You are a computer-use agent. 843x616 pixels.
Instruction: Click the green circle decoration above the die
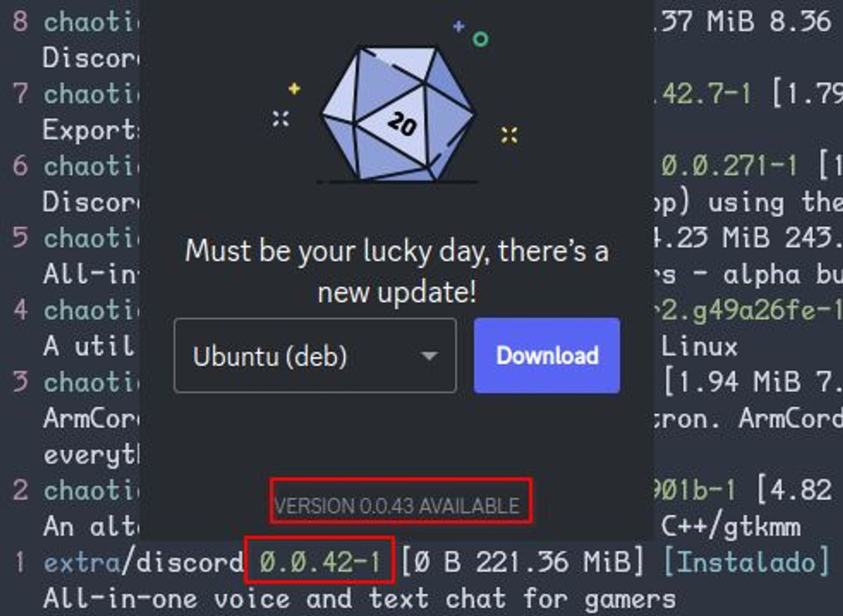tap(480, 39)
